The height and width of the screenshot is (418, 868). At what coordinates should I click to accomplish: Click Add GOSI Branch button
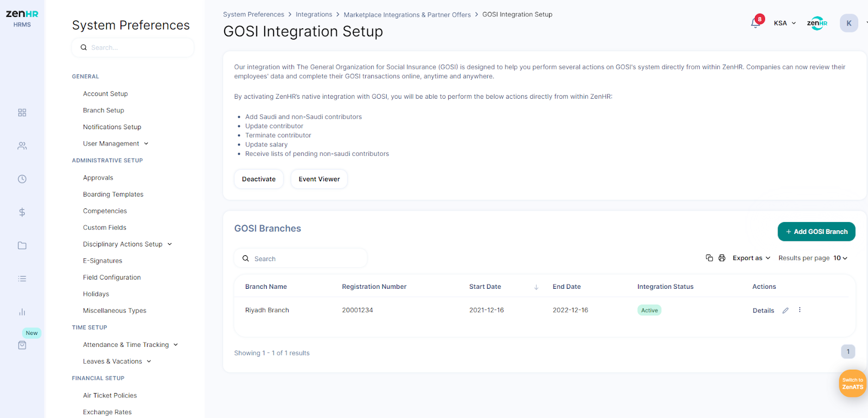click(816, 231)
